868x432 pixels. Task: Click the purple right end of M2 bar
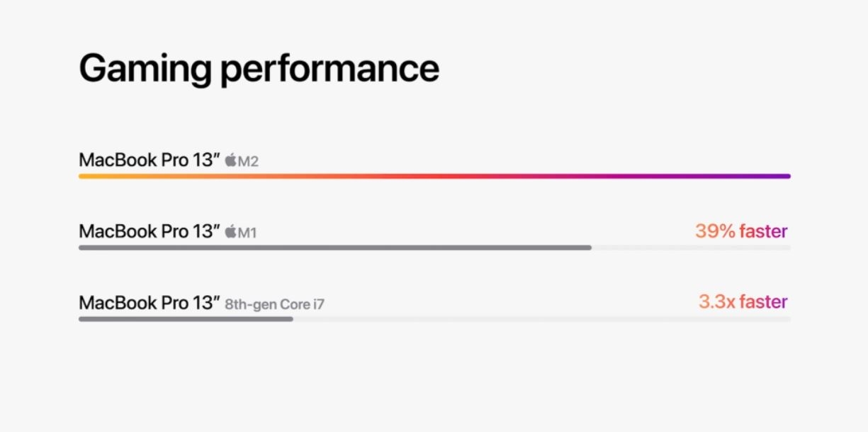click(x=784, y=176)
